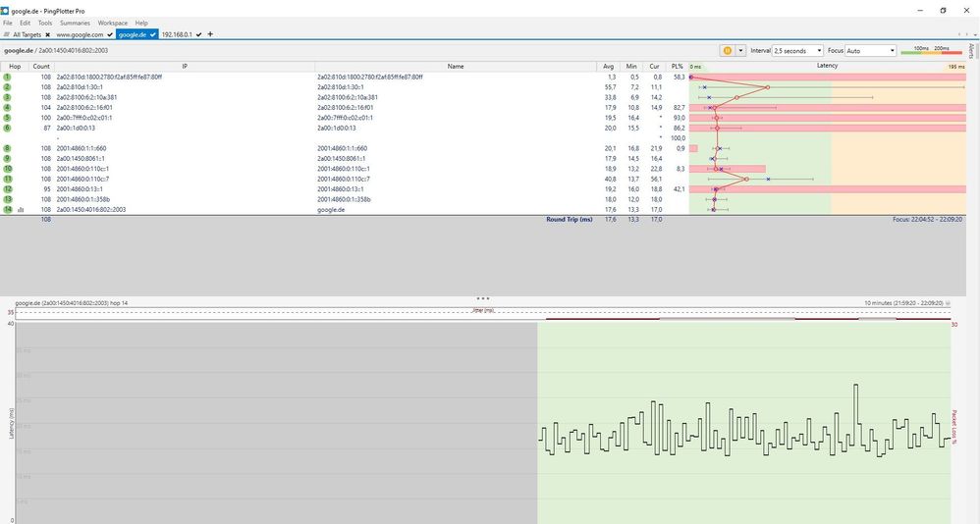980x524 pixels.
Task: Click the Latency graph column header
Action: 827,66
